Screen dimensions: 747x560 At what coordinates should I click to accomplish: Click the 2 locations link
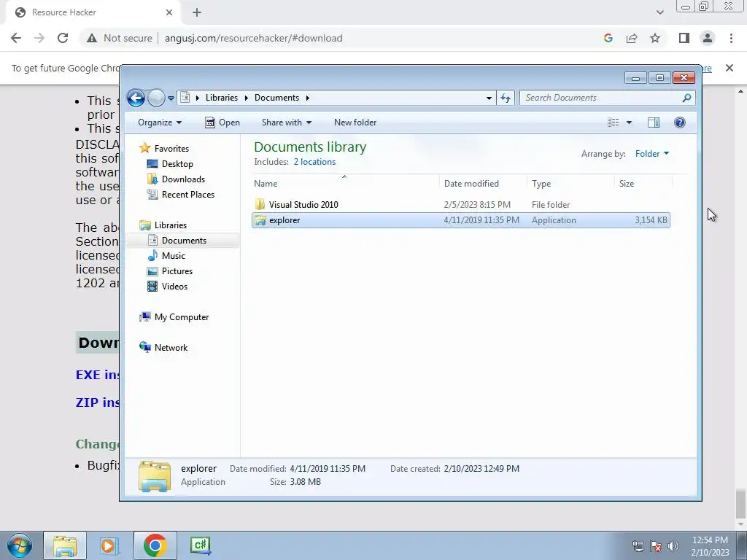[314, 162]
